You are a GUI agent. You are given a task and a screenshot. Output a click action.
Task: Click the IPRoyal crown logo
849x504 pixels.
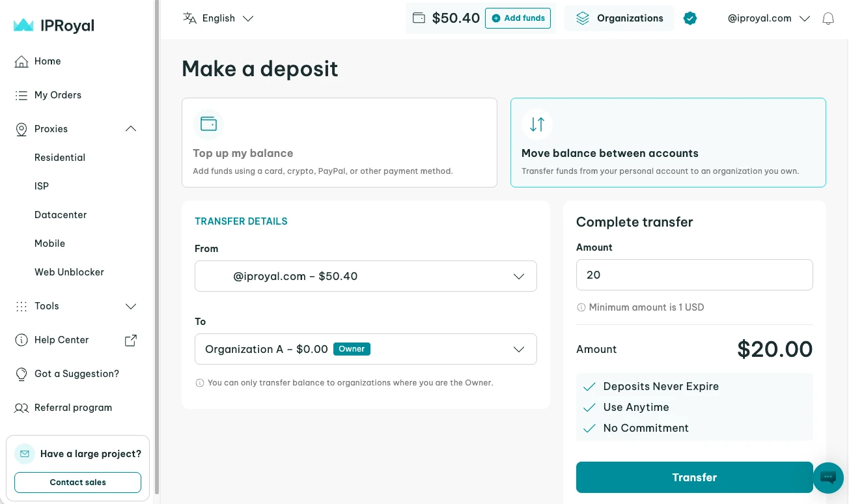click(23, 25)
